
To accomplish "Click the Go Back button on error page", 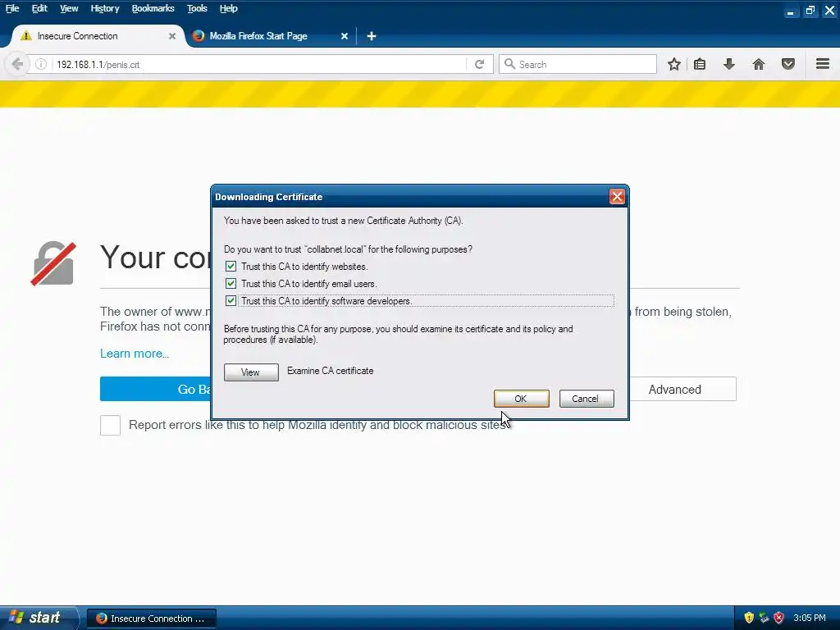I will [156, 389].
